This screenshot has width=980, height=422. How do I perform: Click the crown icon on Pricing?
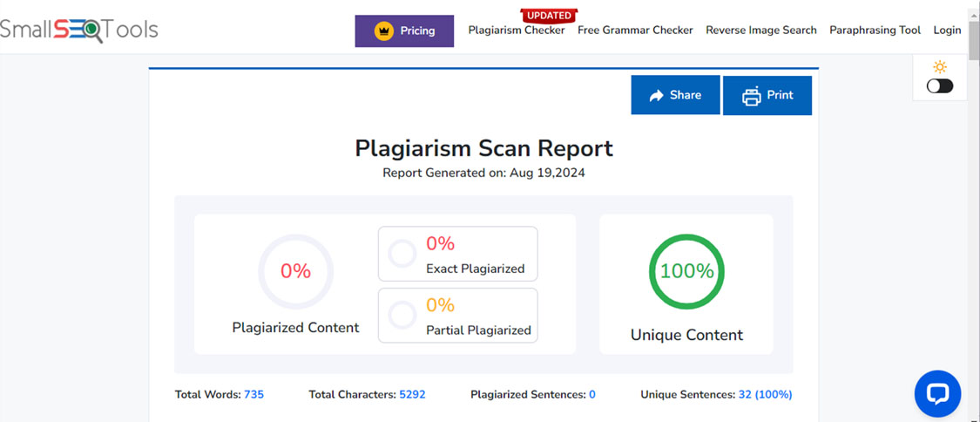coord(384,31)
